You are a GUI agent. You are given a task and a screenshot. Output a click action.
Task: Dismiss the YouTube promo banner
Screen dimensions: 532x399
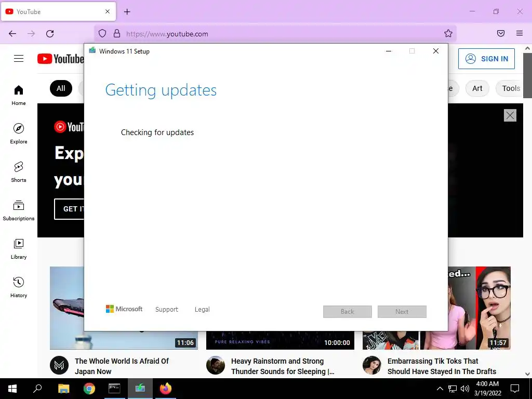(510, 115)
